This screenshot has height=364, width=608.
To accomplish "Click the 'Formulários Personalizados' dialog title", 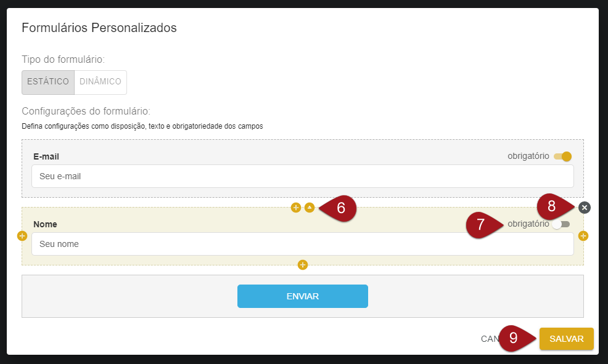I will click(x=99, y=28).
